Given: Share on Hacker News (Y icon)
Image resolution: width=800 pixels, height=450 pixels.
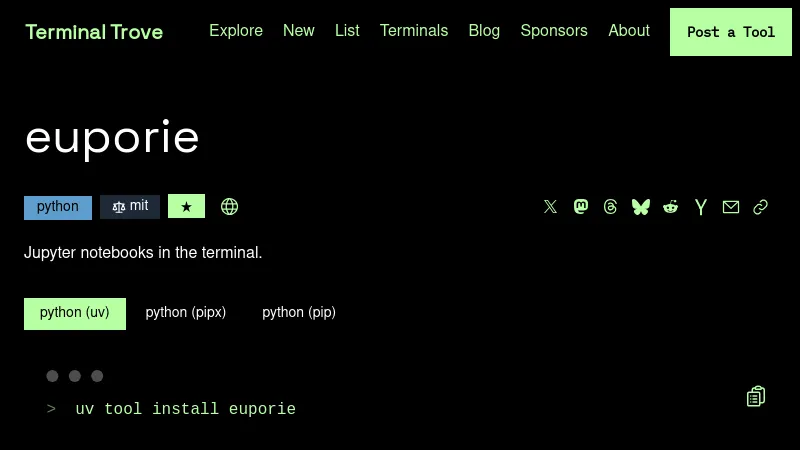Looking at the screenshot, I should (701, 207).
